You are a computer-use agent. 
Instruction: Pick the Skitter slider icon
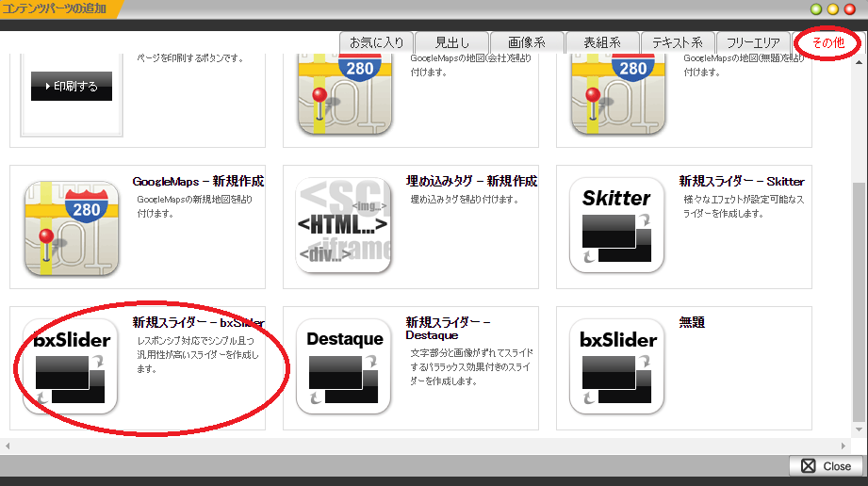point(616,225)
